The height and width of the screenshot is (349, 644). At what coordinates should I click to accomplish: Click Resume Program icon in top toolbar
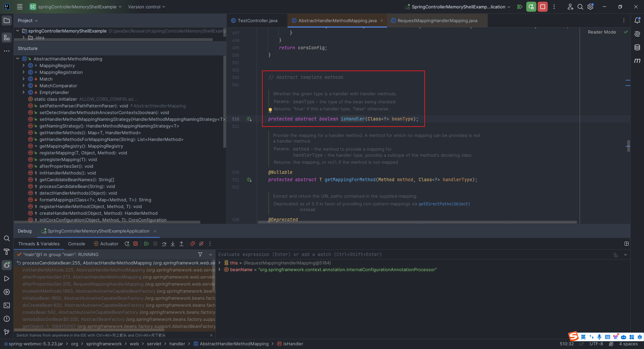[x=520, y=7]
